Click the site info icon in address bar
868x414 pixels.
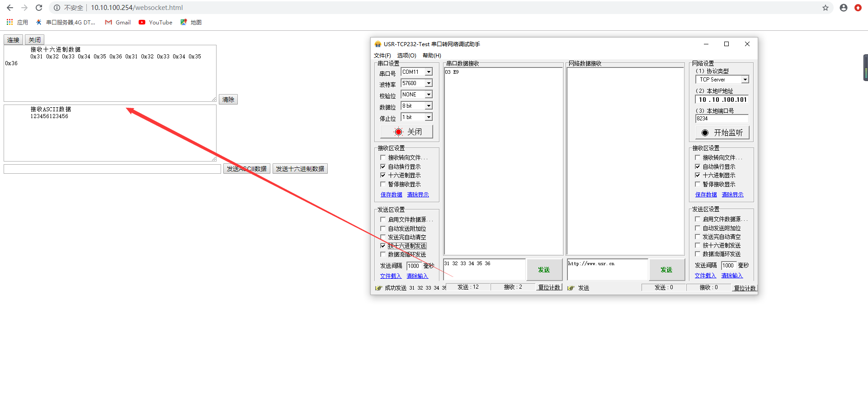coord(57,8)
